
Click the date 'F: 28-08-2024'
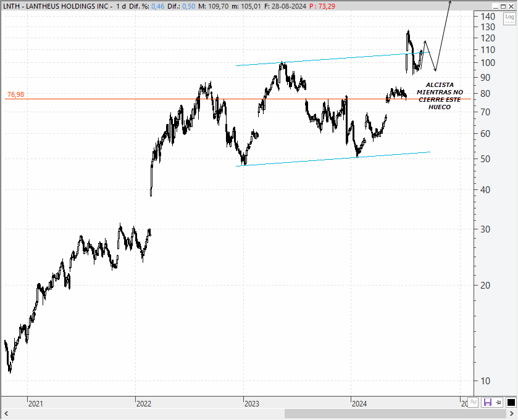click(x=285, y=6)
